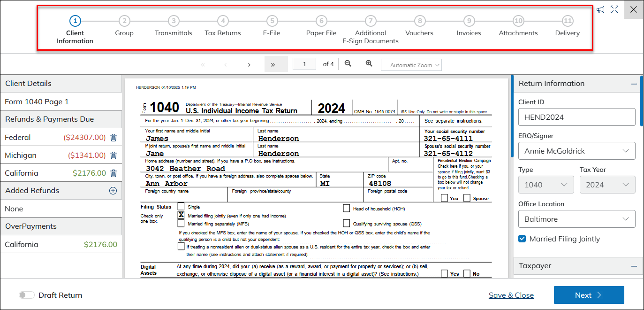Go to the E-File step
The height and width of the screenshot is (310, 644).
(272, 21)
